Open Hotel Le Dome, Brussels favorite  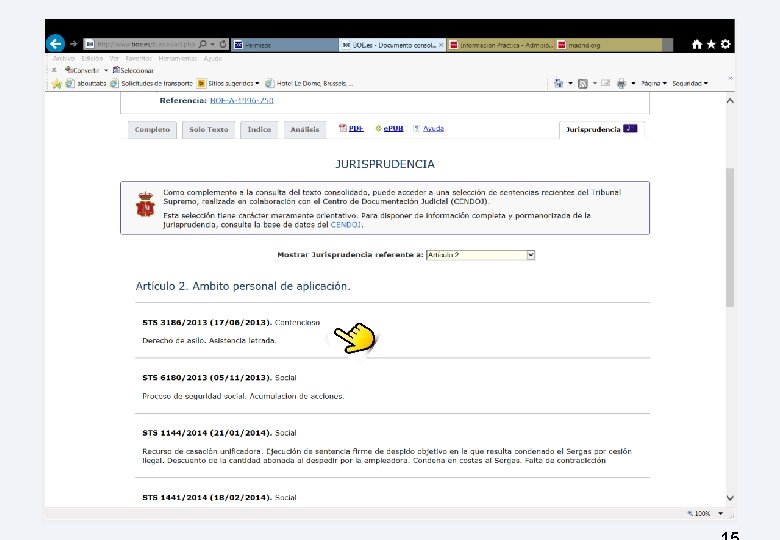click(309, 84)
